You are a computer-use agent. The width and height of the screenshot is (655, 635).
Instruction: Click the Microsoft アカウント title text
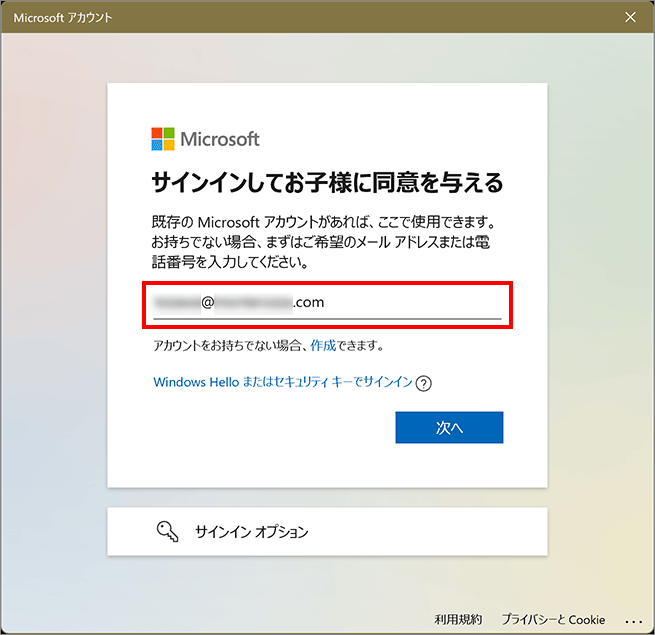[63, 18]
